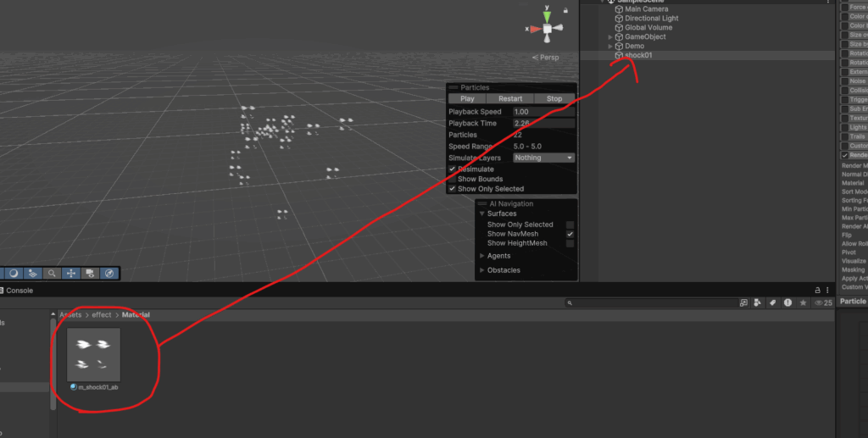This screenshot has height=438, width=868.
Task: Switch to the Console tab
Action: tap(19, 291)
